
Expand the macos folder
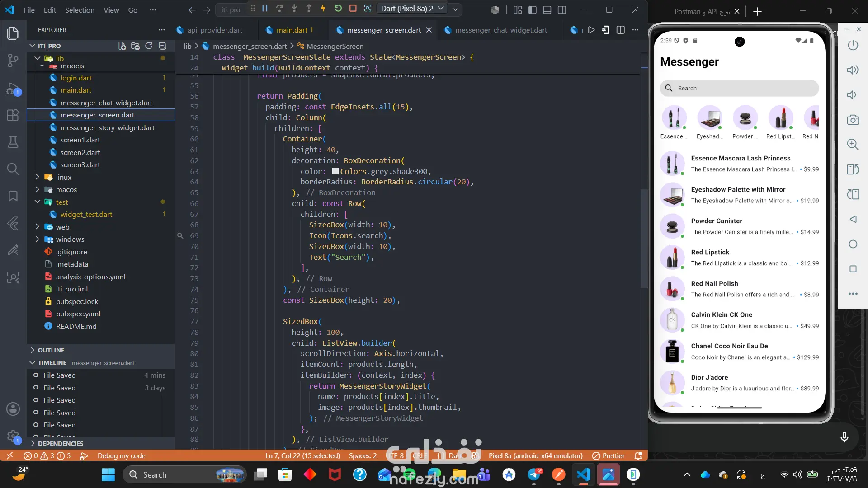click(38, 190)
